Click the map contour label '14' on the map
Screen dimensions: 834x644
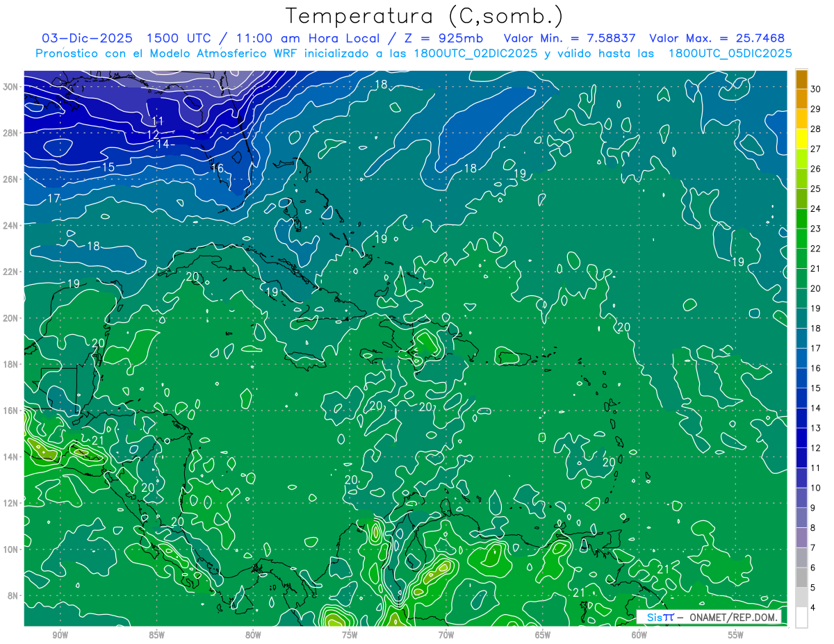[x=163, y=145]
